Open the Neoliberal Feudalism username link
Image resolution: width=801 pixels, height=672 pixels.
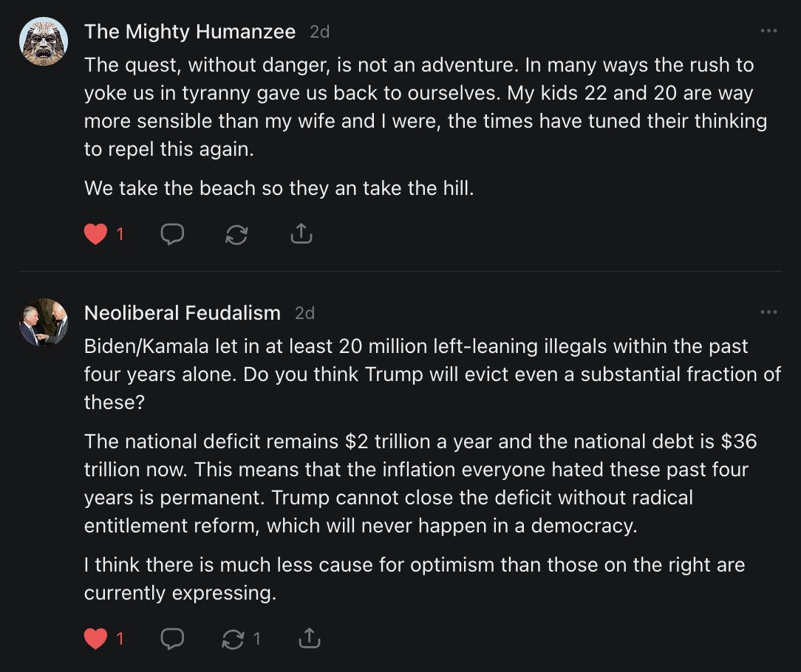(183, 313)
